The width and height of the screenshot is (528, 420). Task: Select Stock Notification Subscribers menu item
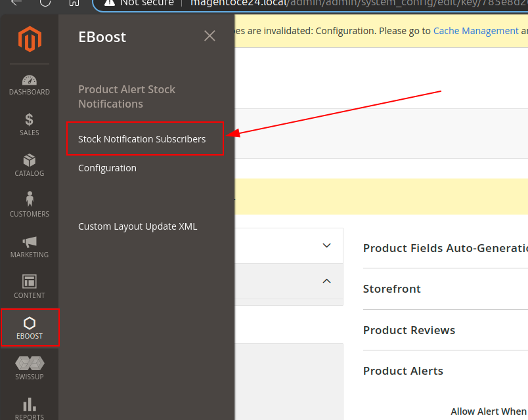tap(142, 139)
